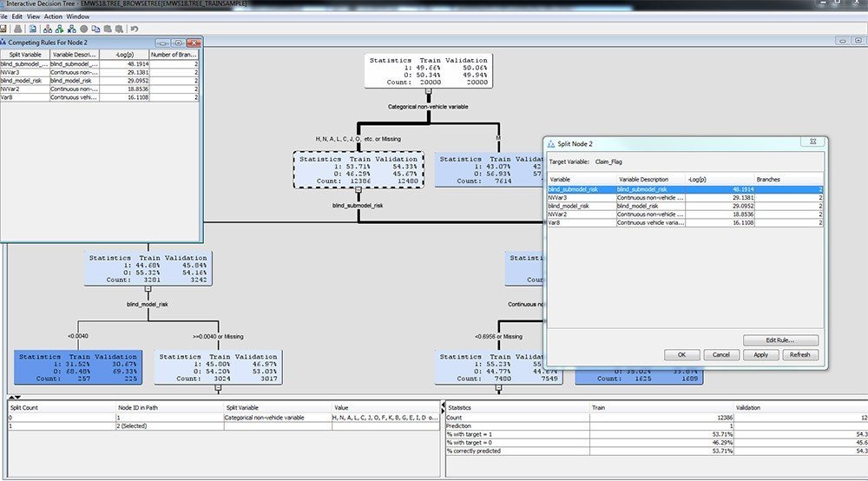Click the -Log(p) column header in Competing Rules
This screenshot has height=481, width=868.
124,54
